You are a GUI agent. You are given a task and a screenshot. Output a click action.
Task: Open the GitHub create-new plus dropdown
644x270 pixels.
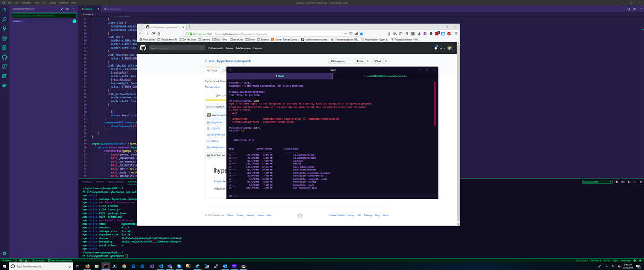point(443,48)
